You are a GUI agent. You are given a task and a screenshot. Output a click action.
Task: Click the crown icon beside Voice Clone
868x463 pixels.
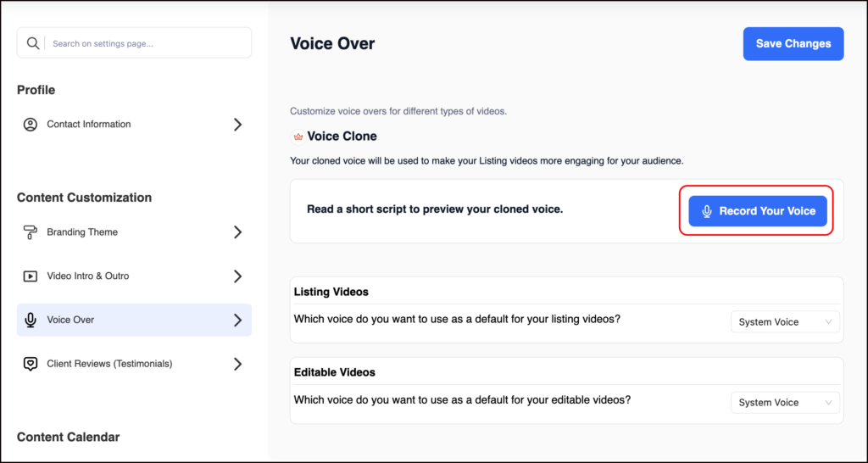[x=298, y=137]
